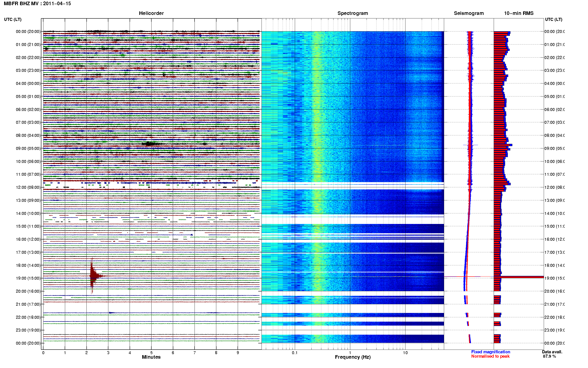Click the right-side '12:00 (08:' time label
This screenshot has width=588, height=368.
554,187
